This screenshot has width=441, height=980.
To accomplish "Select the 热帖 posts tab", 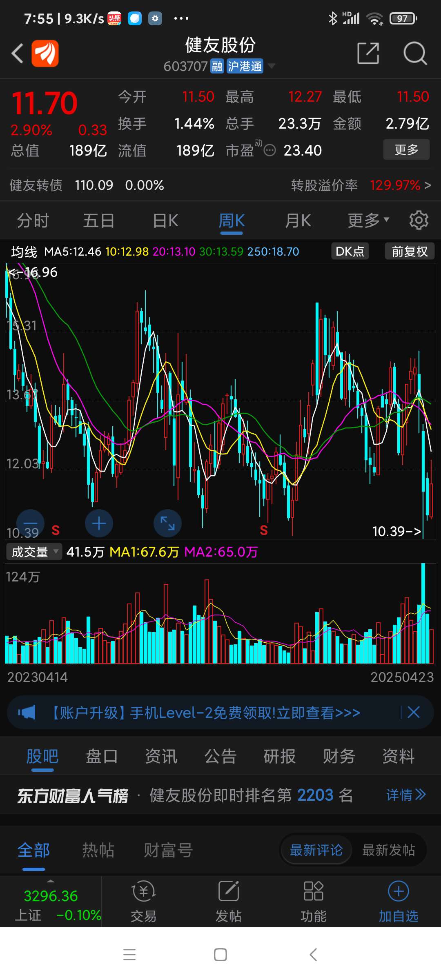I will coord(98,850).
